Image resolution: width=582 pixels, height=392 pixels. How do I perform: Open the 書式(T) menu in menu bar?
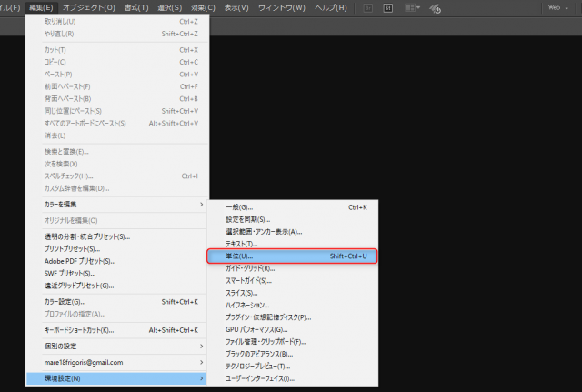(136, 7)
